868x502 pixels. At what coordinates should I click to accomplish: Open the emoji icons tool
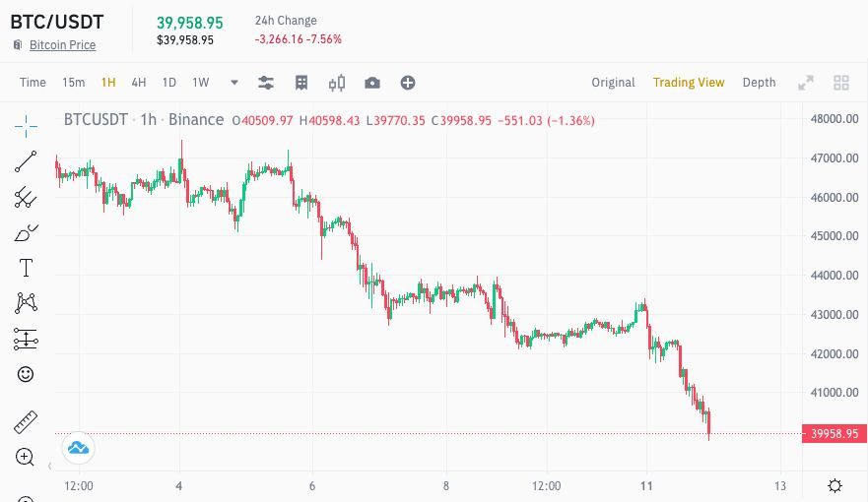coord(26,374)
